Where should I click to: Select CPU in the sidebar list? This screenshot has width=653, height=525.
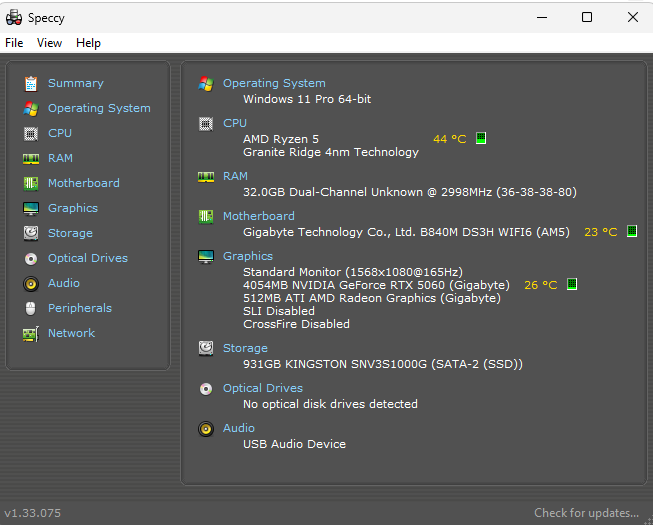point(60,133)
